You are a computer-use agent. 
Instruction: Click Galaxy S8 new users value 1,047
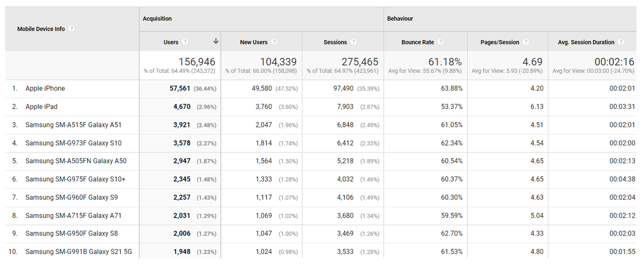[263, 233]
